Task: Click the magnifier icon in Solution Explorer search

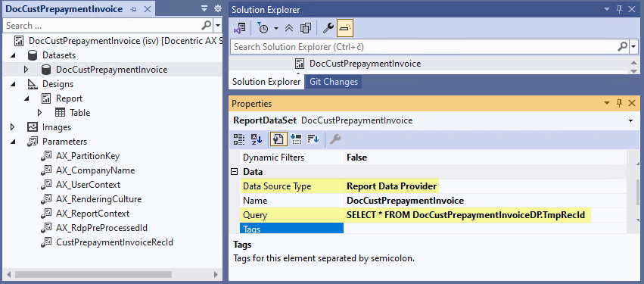Action: 622,46
